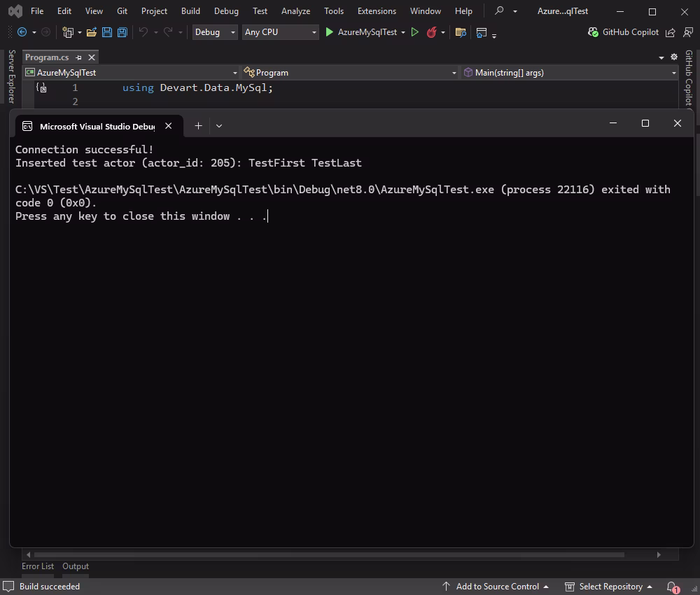Toggle the pin on the Program.cs tab

[x=78, y=57]
